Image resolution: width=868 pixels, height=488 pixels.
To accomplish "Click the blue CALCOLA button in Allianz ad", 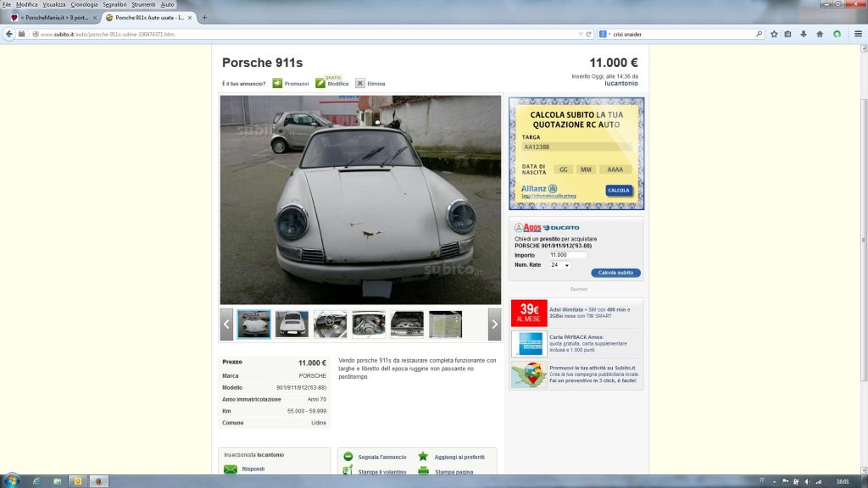I will pyautogui.click(x=618, y=191).
